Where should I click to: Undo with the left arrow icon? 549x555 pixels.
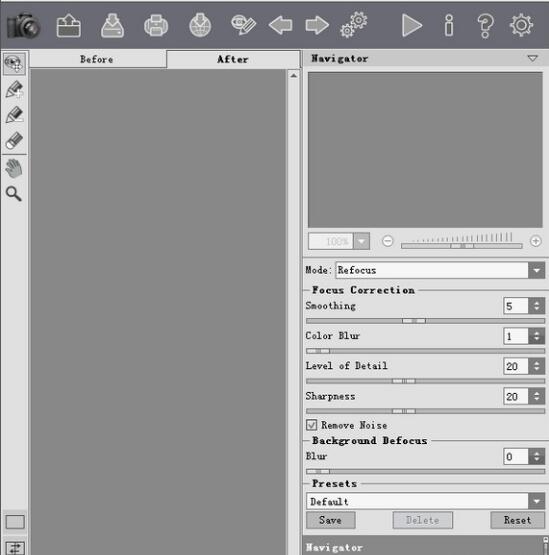pyautogui.click(x=281, y=25)
